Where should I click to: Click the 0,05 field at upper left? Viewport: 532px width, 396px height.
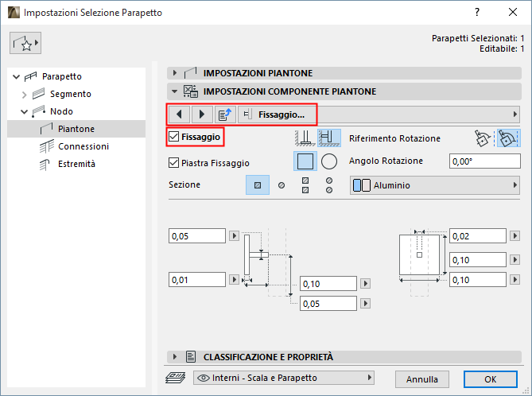click(197, 236)
